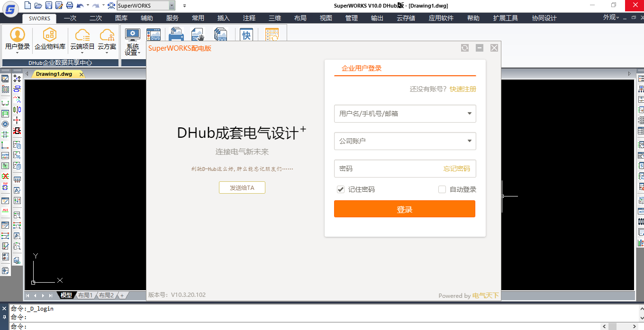644x330 pixels.
Task: Click the Undo arrow icon
Action: click(80, 5)
